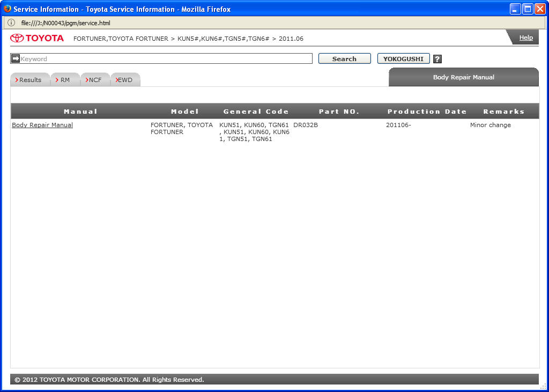
Task: Click the KUN51, KUN60 general code cell
Action: [255, 132]
